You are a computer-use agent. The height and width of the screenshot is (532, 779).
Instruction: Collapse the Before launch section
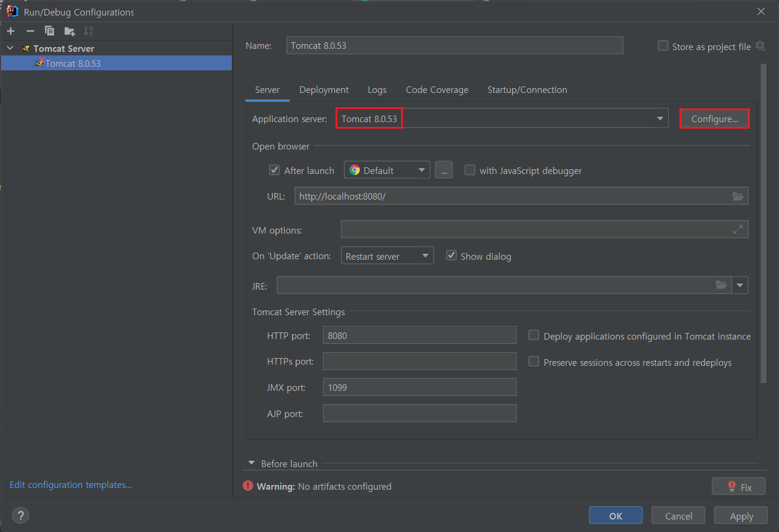click(251, 463)
